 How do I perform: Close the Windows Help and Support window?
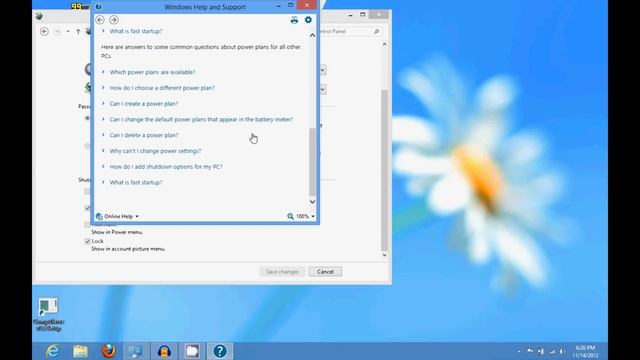307,5
